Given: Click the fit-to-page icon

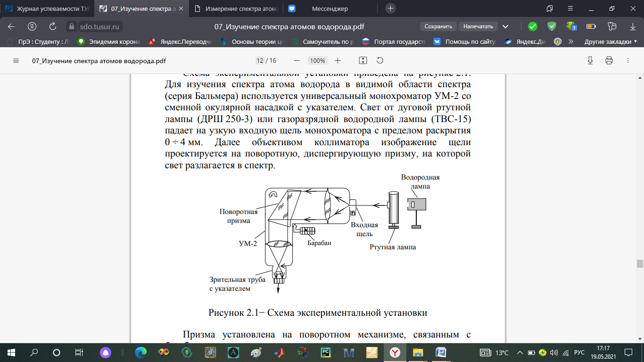Looking at the screenshot, I should [363, 61].
